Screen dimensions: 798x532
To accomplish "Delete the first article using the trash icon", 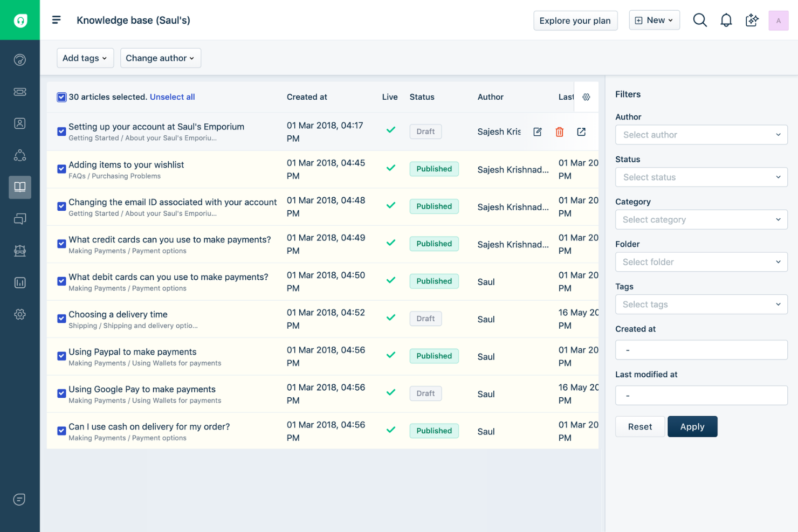I will 559,132.
